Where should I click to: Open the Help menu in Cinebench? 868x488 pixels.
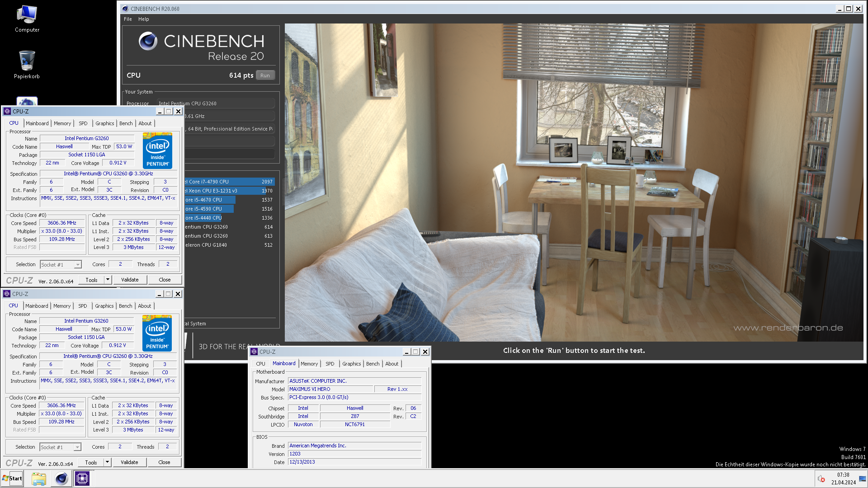click(x=144, y=19)
